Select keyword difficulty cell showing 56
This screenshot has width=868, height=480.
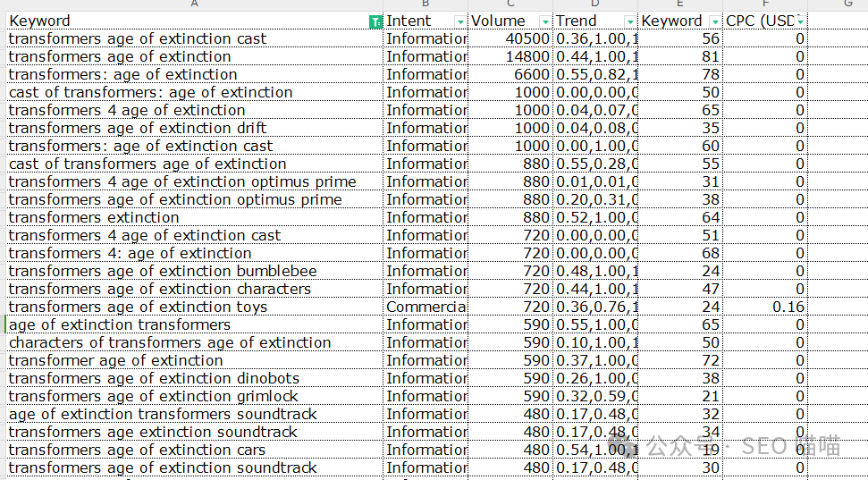(680, 38)
